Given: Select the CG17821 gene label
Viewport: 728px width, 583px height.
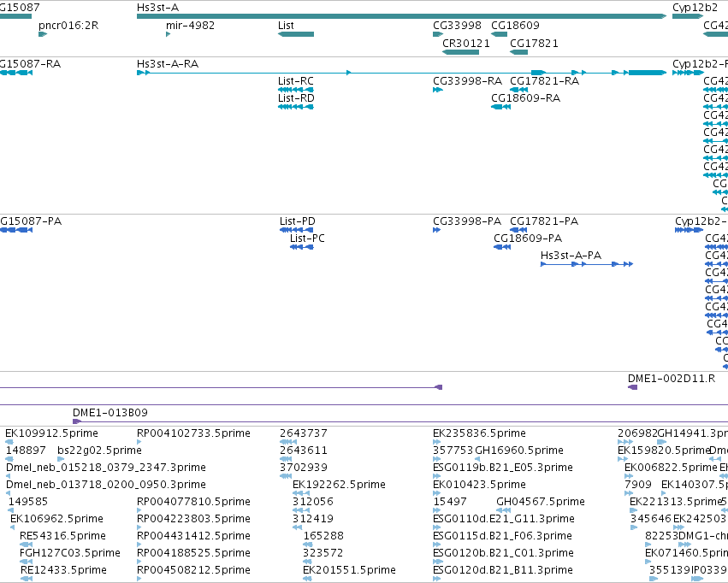Looking at the screenshot, I should pos(534,43).
